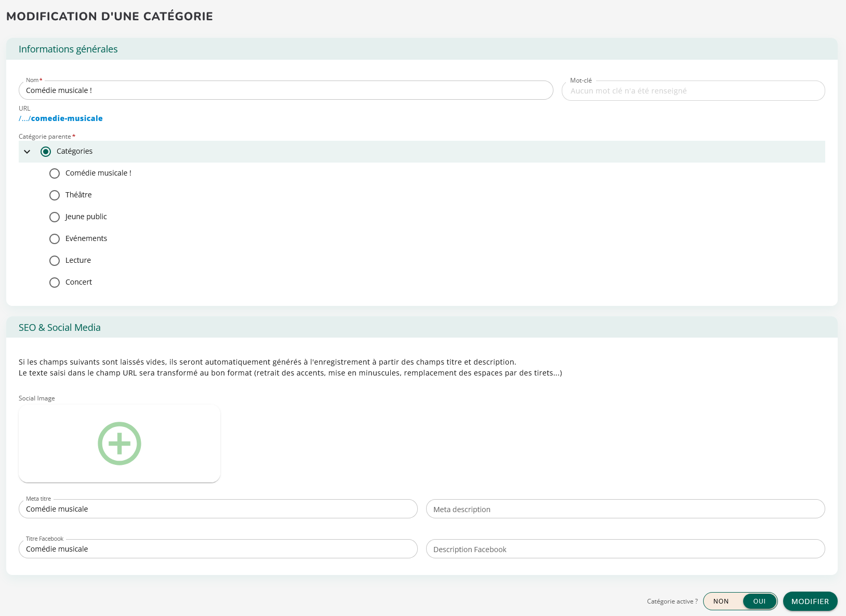
Task: Click the Meta description field
Action: tap(625, 509)
